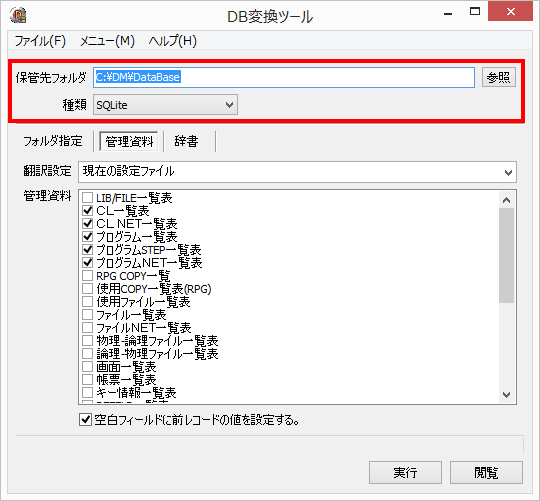Switch to the 辞書 tab
Screen dimensions: 540x501
coord(186,141)
